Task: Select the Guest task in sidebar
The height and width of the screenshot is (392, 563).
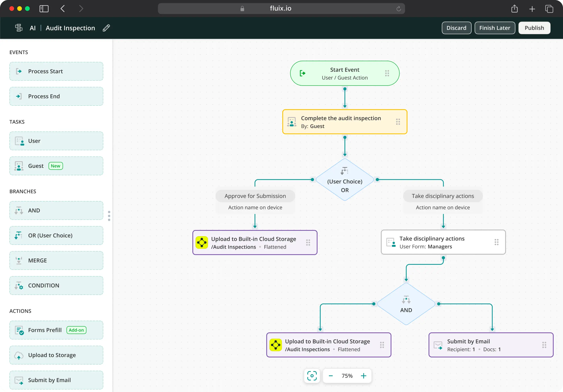Action: pos(56,166)
